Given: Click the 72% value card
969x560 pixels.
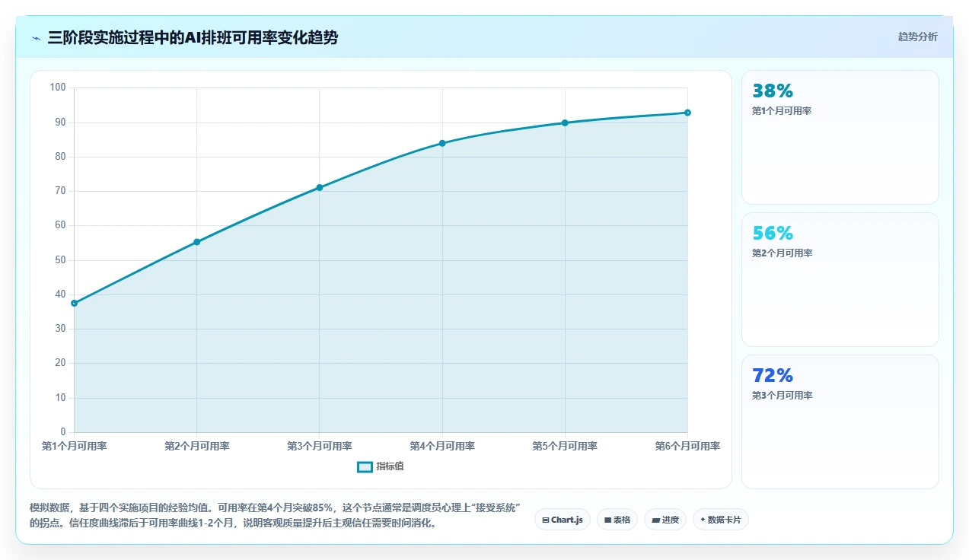Looking at the screenshot, I should click(x=840, y=422).
